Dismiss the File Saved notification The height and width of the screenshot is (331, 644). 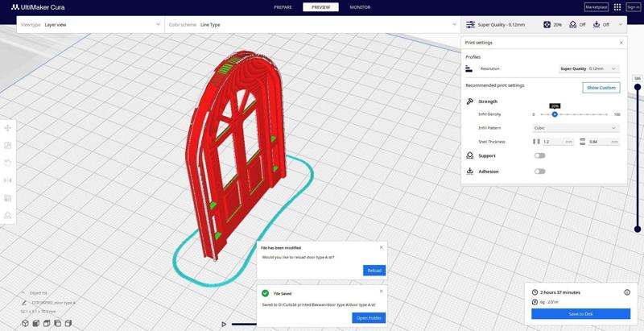click(x=381, y=292)
